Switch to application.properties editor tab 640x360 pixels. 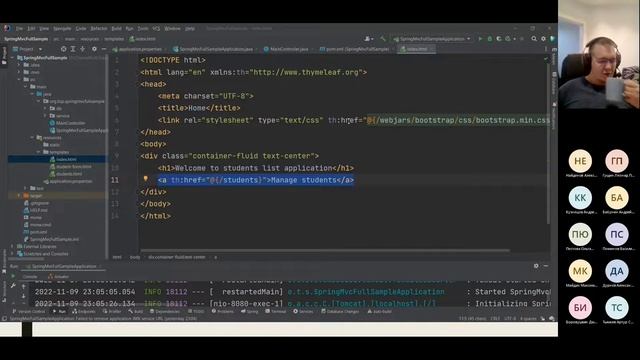(138, 49)
